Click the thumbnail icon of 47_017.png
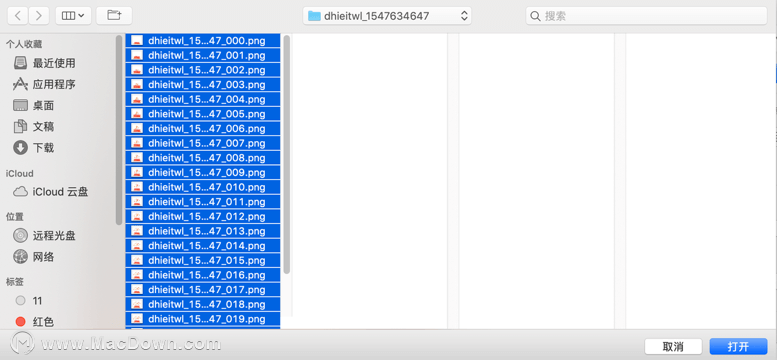The height and width of the screenshot is (360, 777). click(137, 290)
